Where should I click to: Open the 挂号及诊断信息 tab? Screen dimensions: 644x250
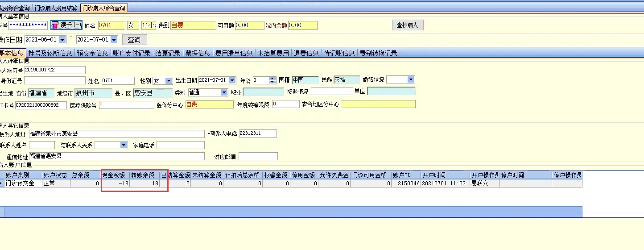pyautogui.click(x=50, y=53)
